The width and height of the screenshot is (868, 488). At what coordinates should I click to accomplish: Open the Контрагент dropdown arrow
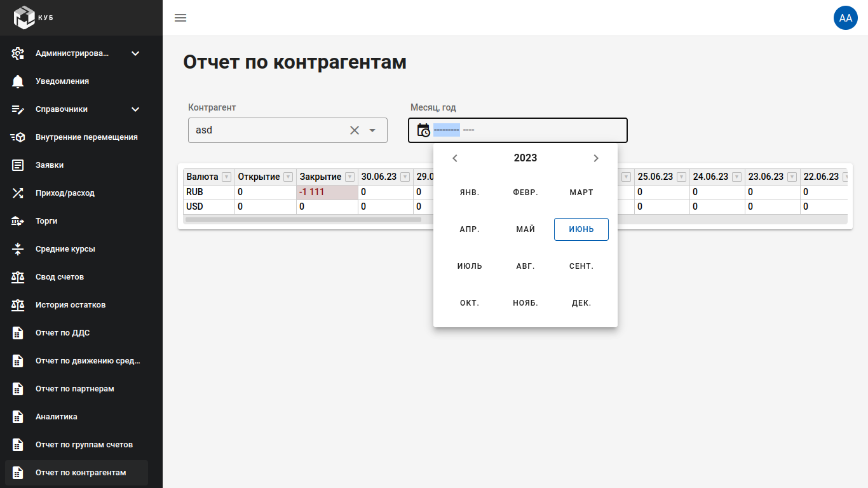click(372, 130)
